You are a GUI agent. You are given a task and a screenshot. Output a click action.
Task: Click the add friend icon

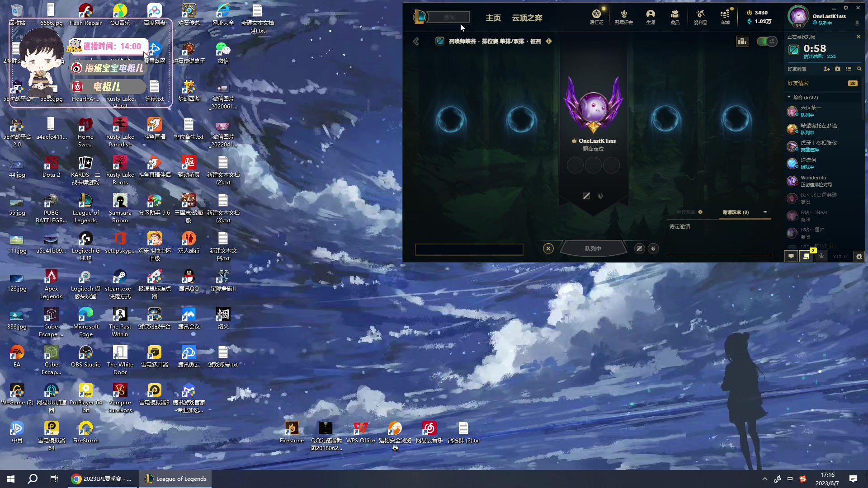(x=827, y=69)
